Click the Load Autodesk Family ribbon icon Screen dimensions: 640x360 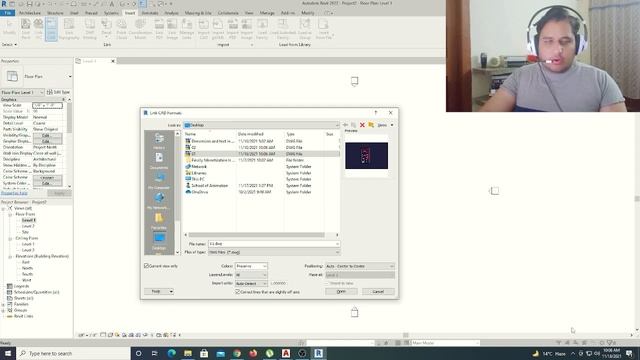(x=282, y=29)
